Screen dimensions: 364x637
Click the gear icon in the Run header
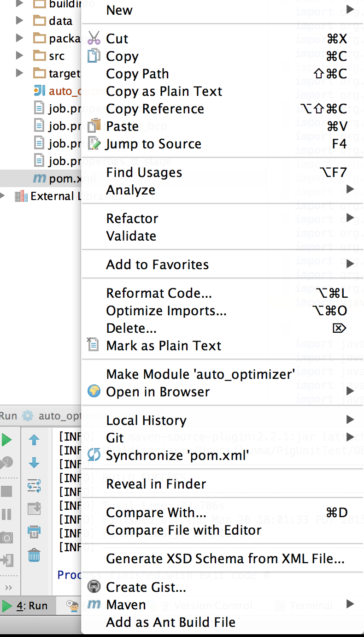pyautogui.click(x=28, y=416)
